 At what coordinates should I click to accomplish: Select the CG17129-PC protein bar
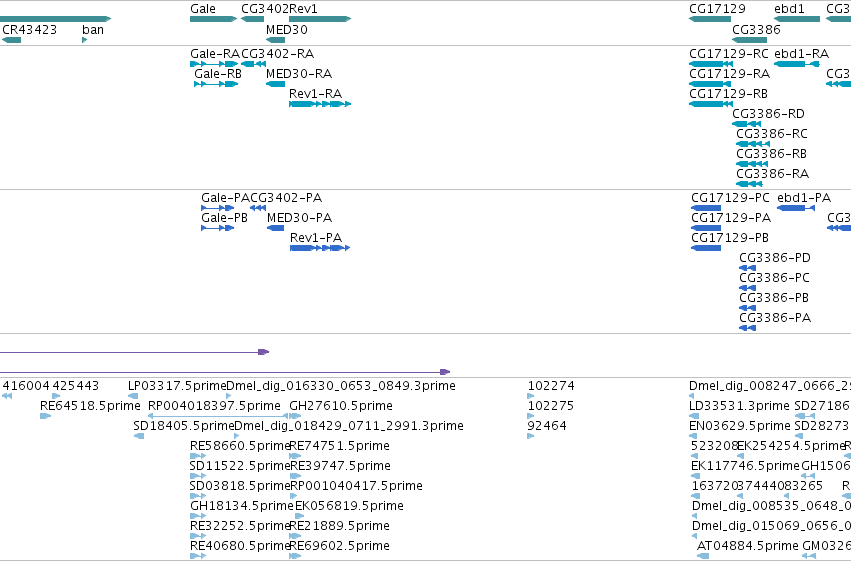tap(706, 208)
